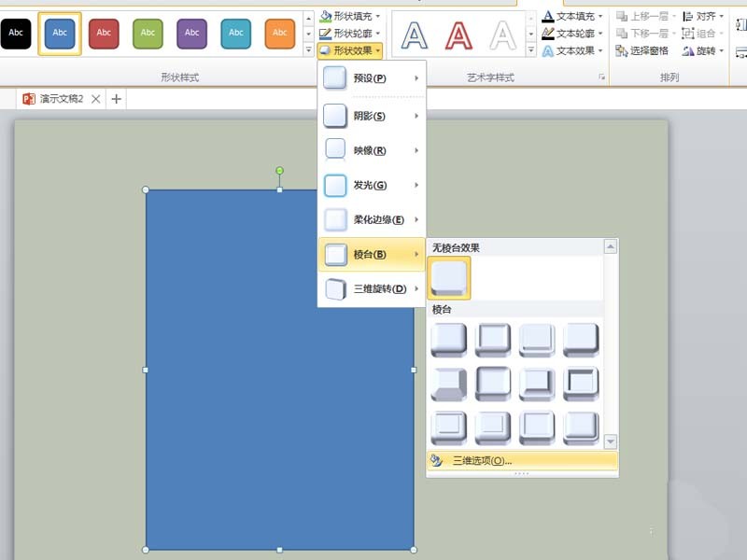Click the 三维选项 3D options icon
This screenshot has width=747, height=560.
pos(436,460)
